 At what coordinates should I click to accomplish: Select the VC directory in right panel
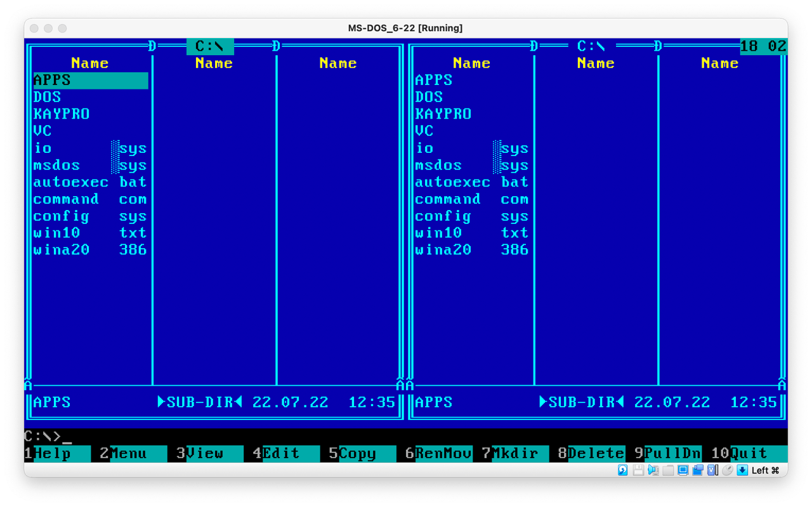click(x=472, y=131)
